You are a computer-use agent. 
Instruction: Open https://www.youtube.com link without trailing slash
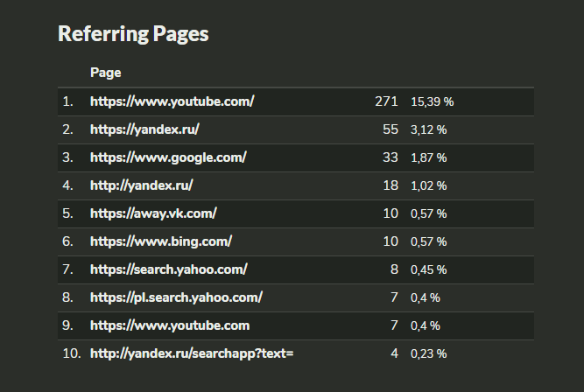[170, 325]
